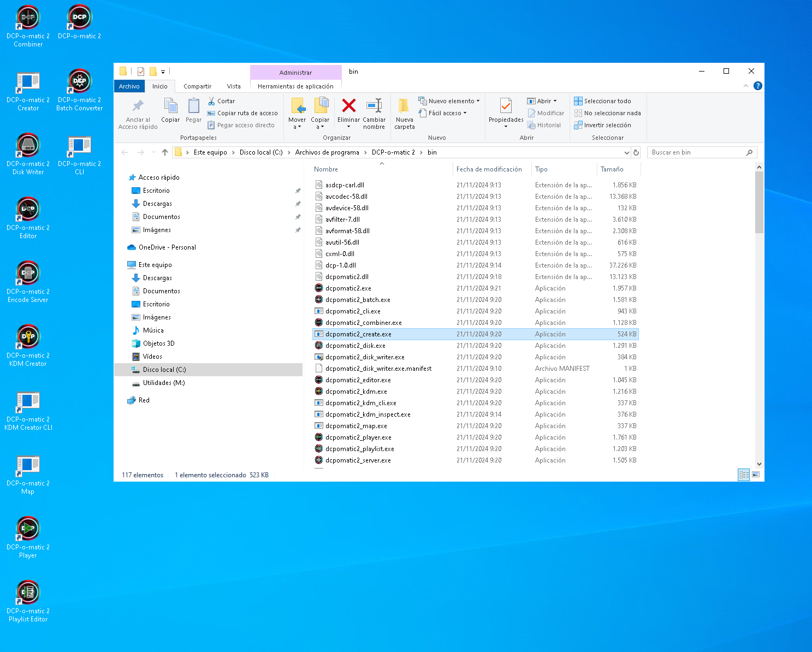Switch to the Vista ribbon tab
This screenshot has height=652, width=812.
coord(234,86)
